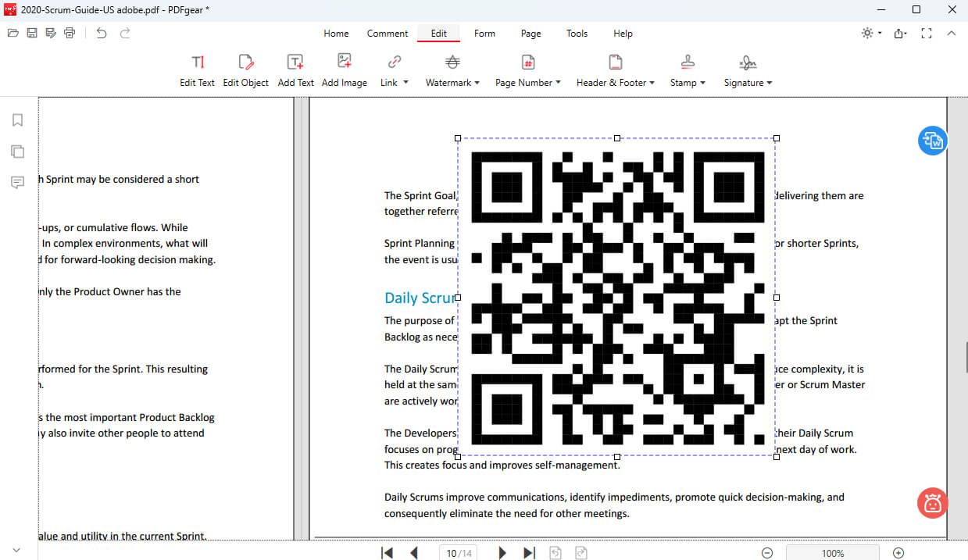Undo the last action
Screen dimensions: 968x560
pos(102,33)
